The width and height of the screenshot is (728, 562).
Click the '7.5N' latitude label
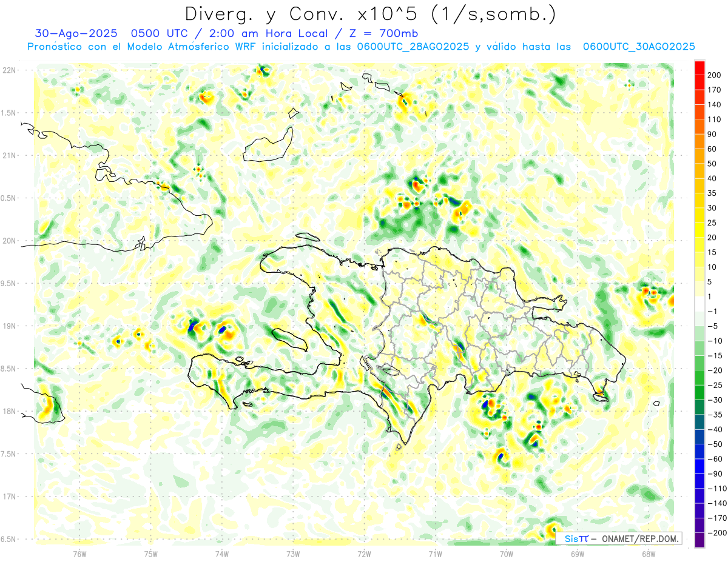(x=9, y=453)
